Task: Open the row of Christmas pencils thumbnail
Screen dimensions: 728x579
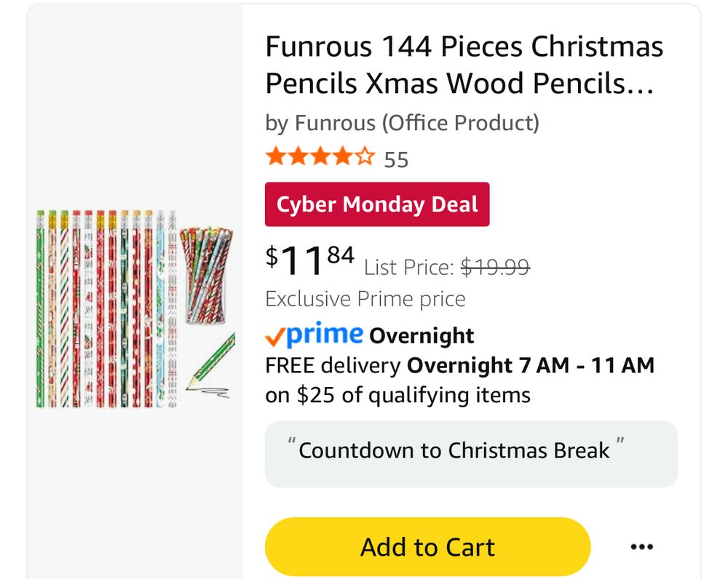Action: click(x=106, y=308)
